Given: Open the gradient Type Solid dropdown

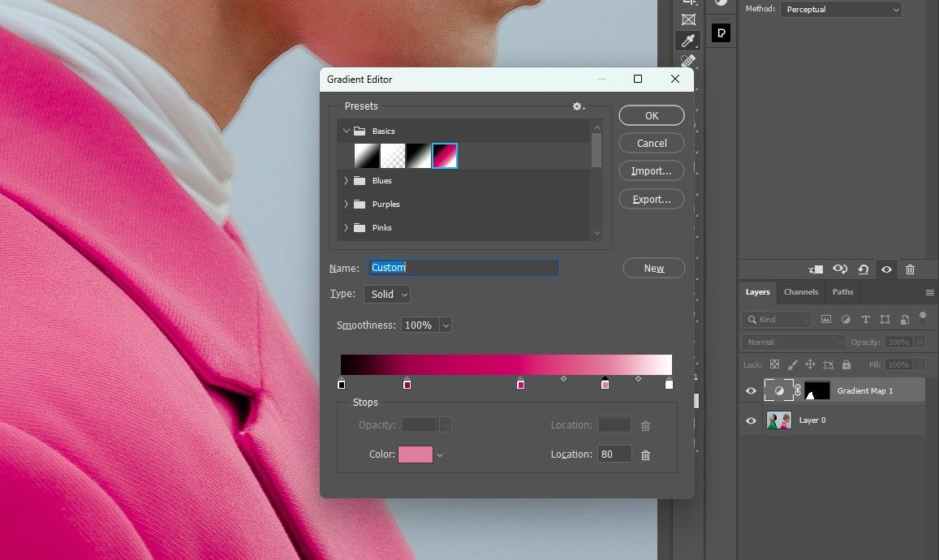Looking at the screenshot, I should 387,294.
